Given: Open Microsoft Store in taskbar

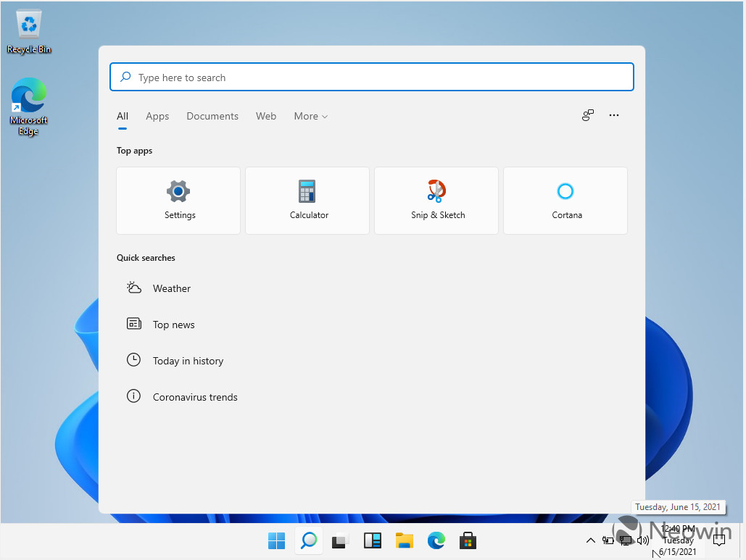Looking at the screenshot, I should pyautogui.click(x=468, y=540).
